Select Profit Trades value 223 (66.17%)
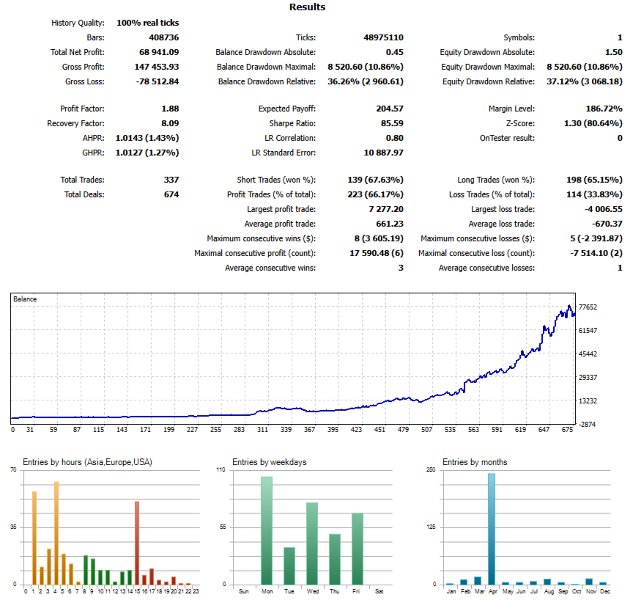This screenshot has width=633, height=600. pyautogui.click(x=375, y=195)
